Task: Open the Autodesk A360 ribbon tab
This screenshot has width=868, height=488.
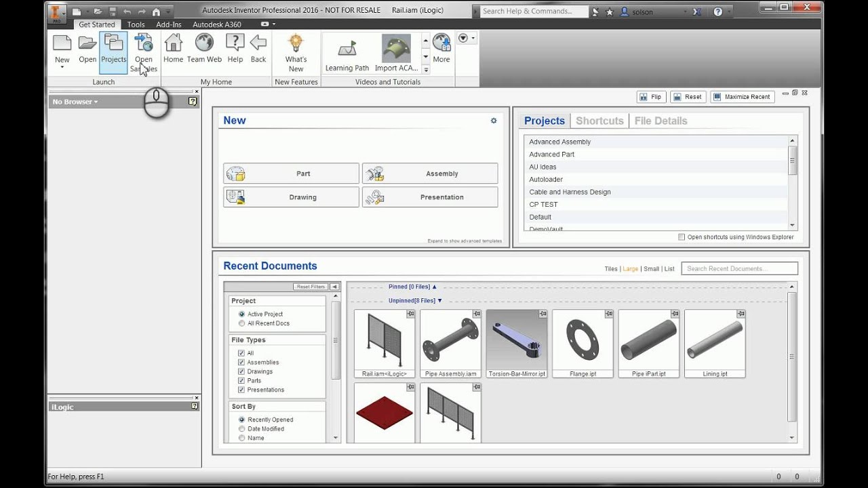Action: tap(217, 24)
